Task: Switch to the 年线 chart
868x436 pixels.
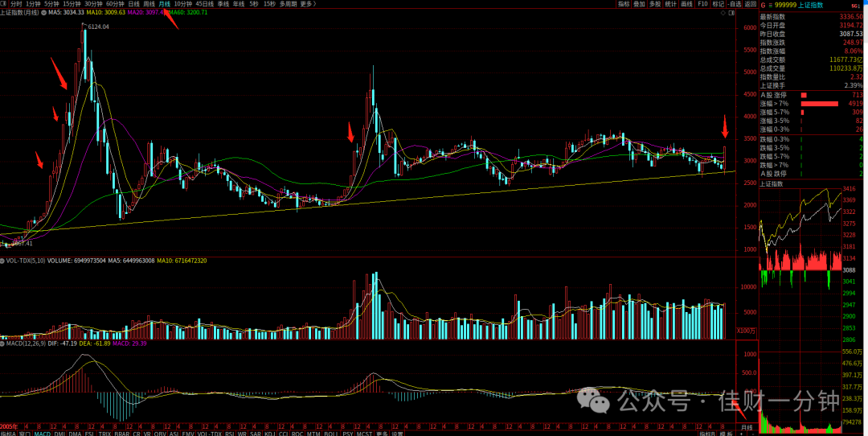Action: [239, 4]
